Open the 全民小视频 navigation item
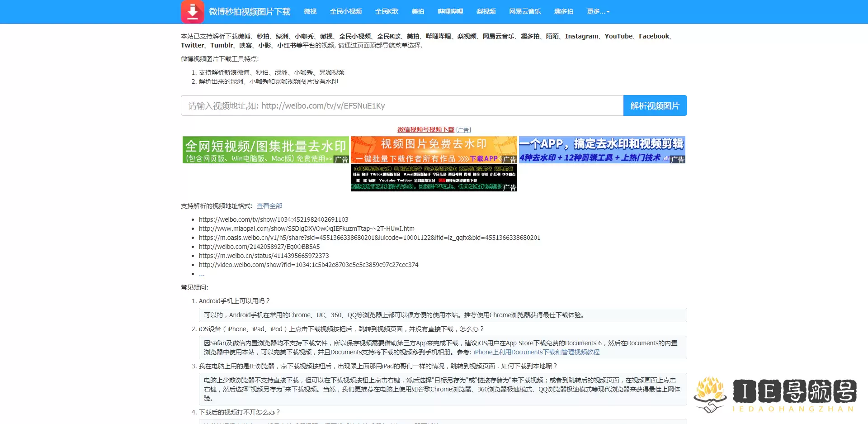 (x=346, y=11)
